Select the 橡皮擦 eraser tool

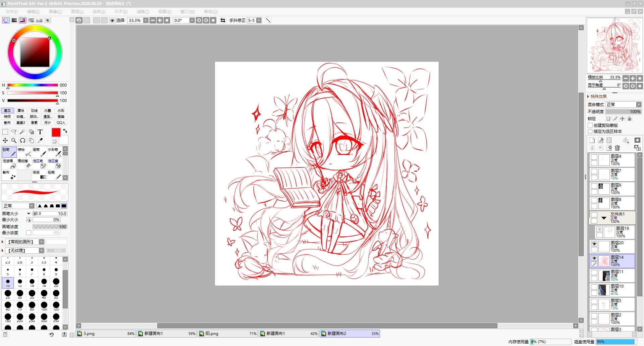click(24, 163)
